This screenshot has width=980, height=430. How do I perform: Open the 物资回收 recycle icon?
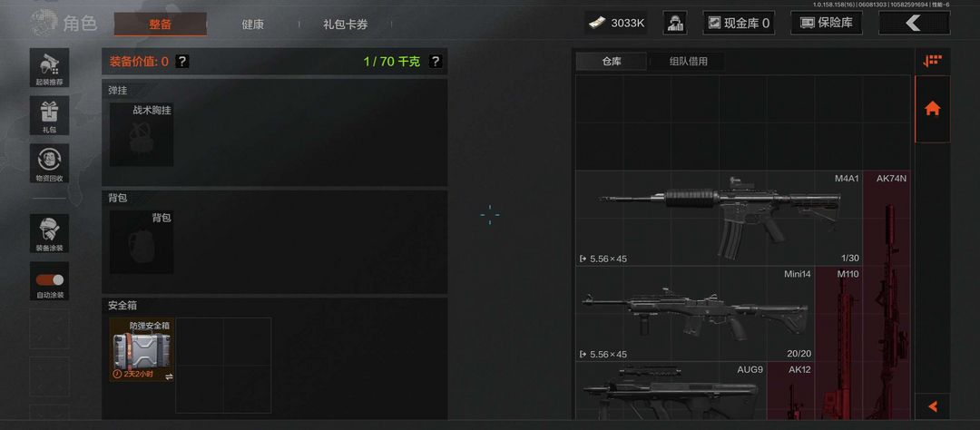(49, 164)
